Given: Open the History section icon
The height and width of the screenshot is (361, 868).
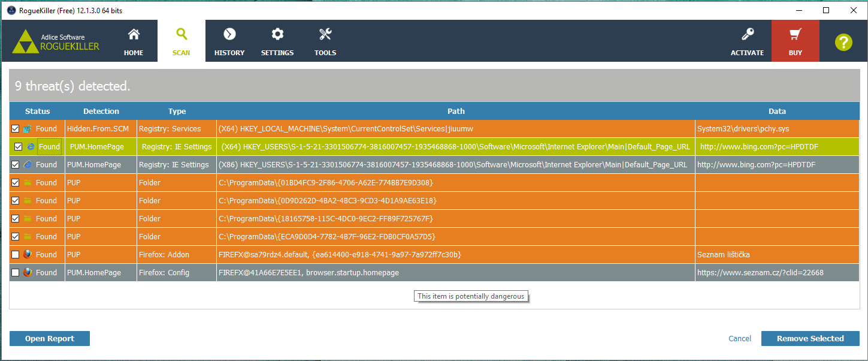Looking at the screenshot, I should pyautogui.click(x=229, y=34).
